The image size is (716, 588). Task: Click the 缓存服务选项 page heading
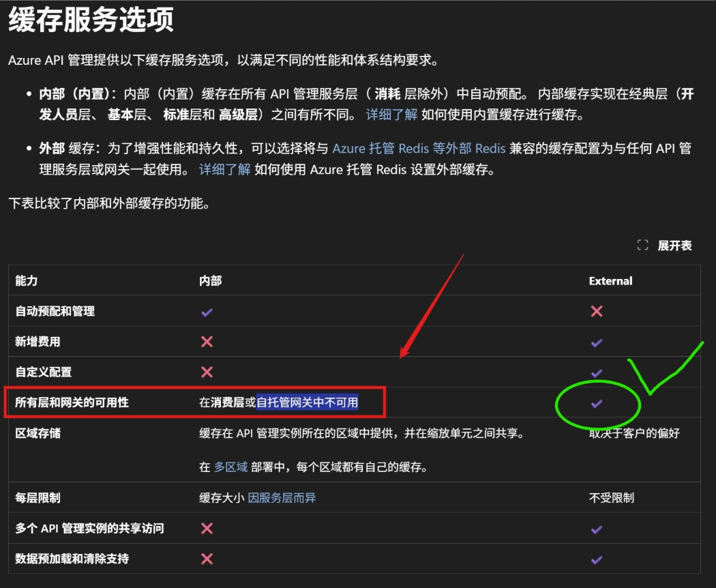pos(91,20)
